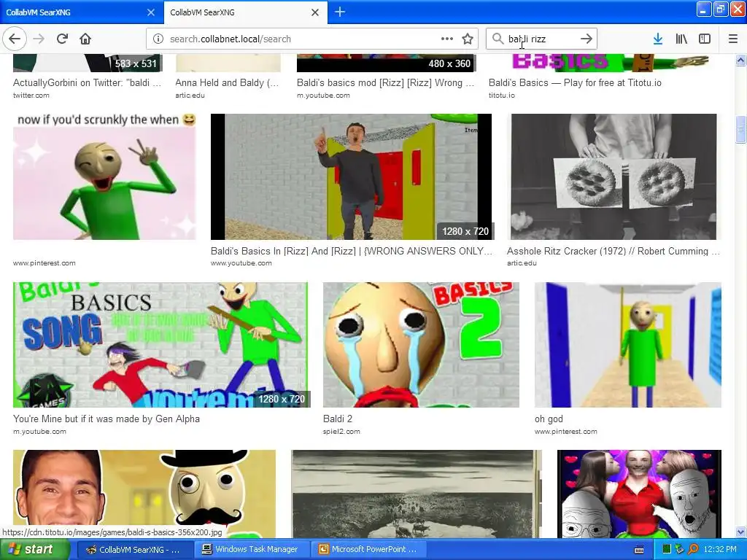Click the titotu.io source label
The height and width of the screenshot is (560, 747).
tap(502, 96)
